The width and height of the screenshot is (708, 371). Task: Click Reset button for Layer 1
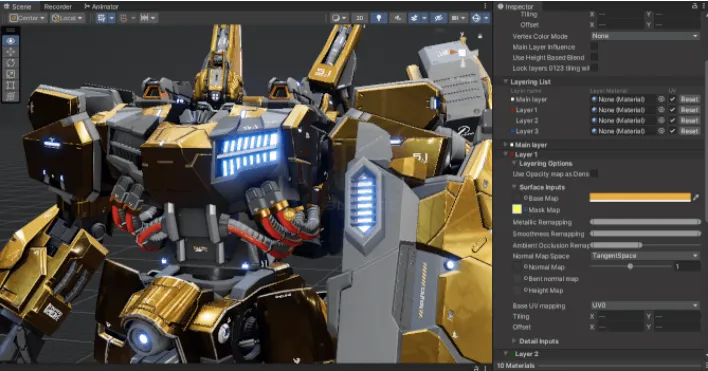click(689, 110)
